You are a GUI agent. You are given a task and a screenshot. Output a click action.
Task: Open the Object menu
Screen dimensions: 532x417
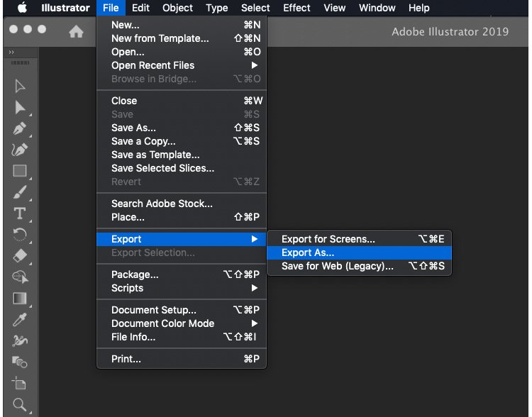[x=177, y=8]
